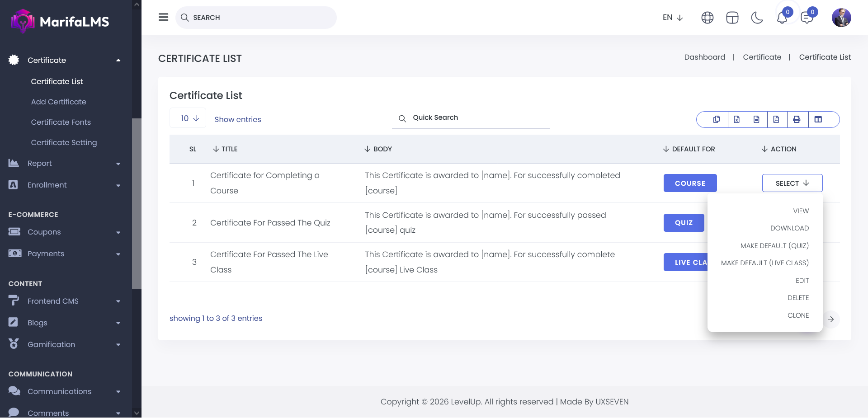The height and width of the screenshot is (418, 868).
Task: Click the copy to clipboard export icon
Action: click(x=717, y=119)
